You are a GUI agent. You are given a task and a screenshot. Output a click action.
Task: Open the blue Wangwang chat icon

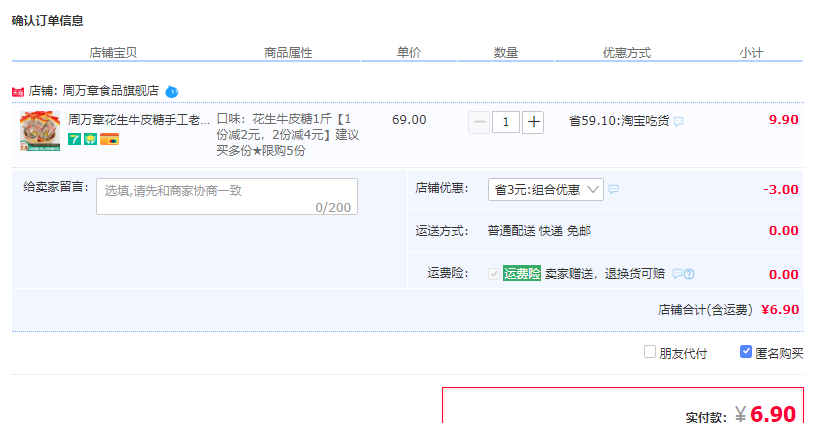tap(172, 92)
